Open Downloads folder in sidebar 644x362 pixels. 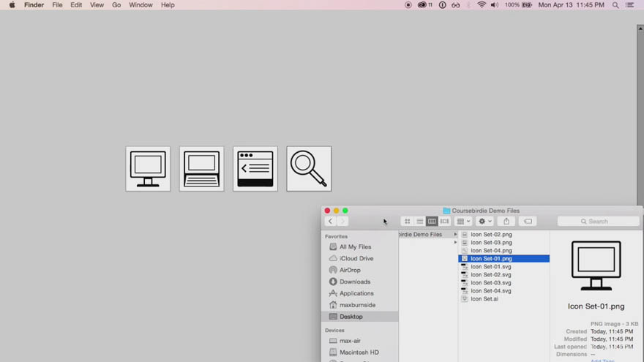[354, 282]
